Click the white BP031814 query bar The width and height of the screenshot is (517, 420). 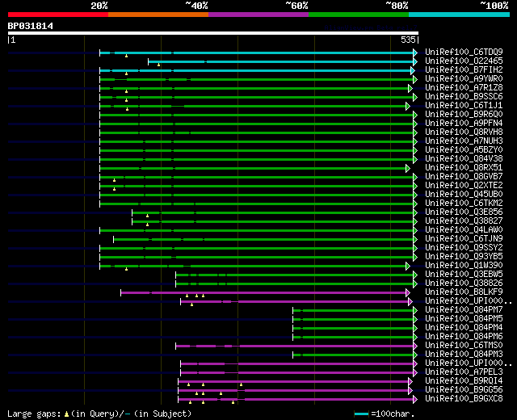tap(213, 33)
